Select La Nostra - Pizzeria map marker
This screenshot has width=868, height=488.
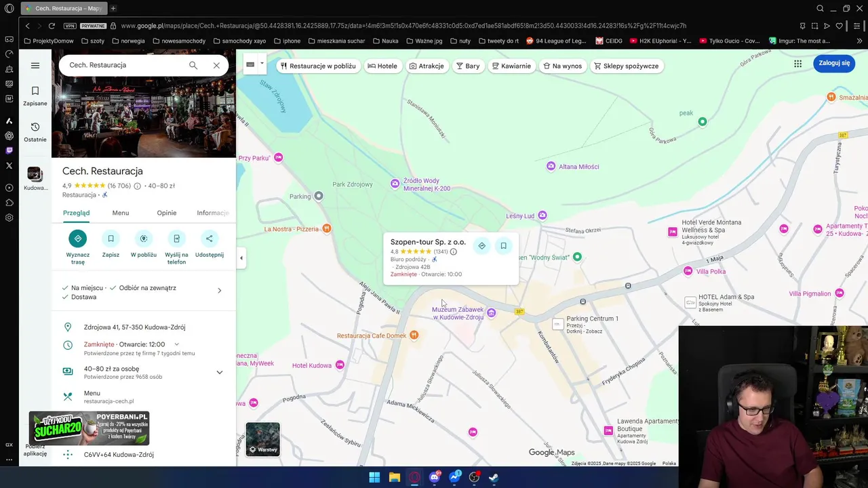click(327, 228)
